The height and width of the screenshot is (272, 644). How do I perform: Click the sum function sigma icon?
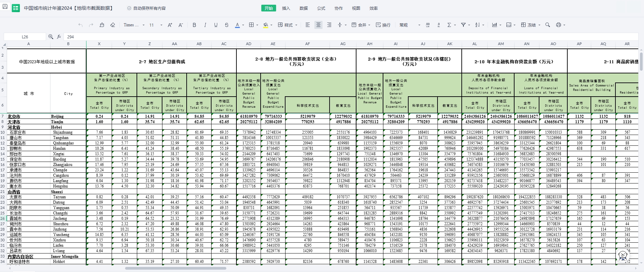tap(449, 25)
